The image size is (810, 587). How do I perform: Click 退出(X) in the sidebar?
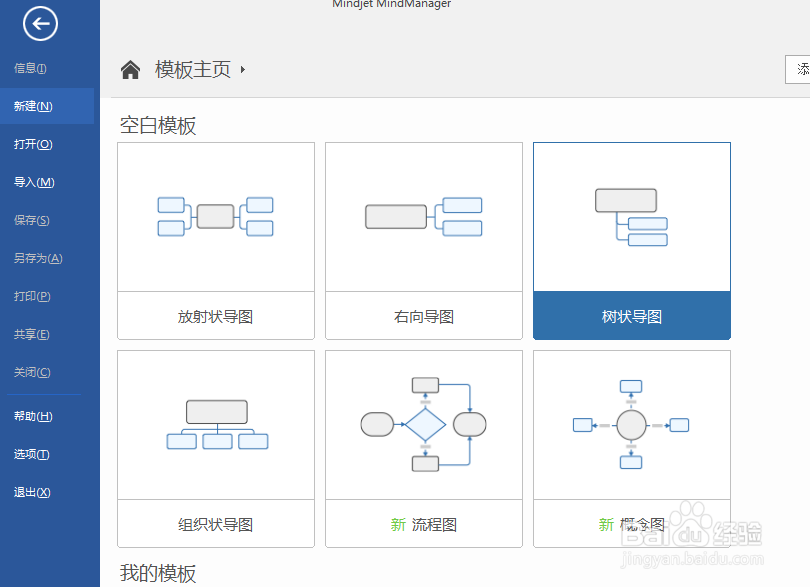pos(32,492)
